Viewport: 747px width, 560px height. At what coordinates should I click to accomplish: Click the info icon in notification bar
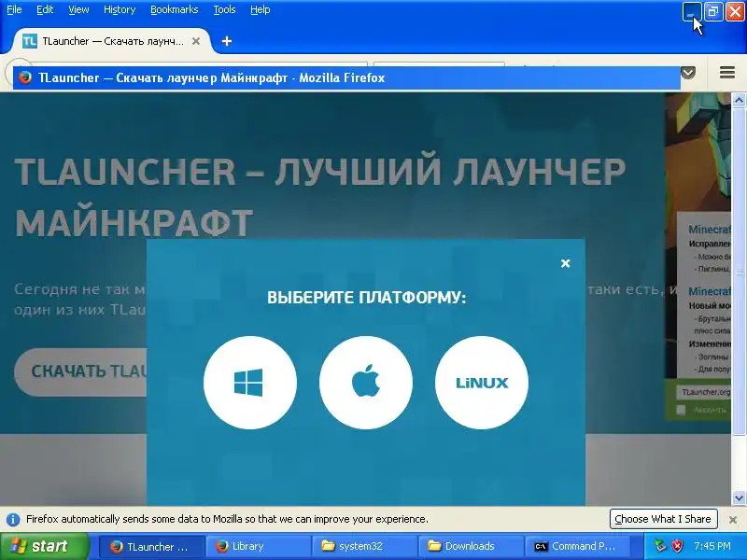point(13,519)
